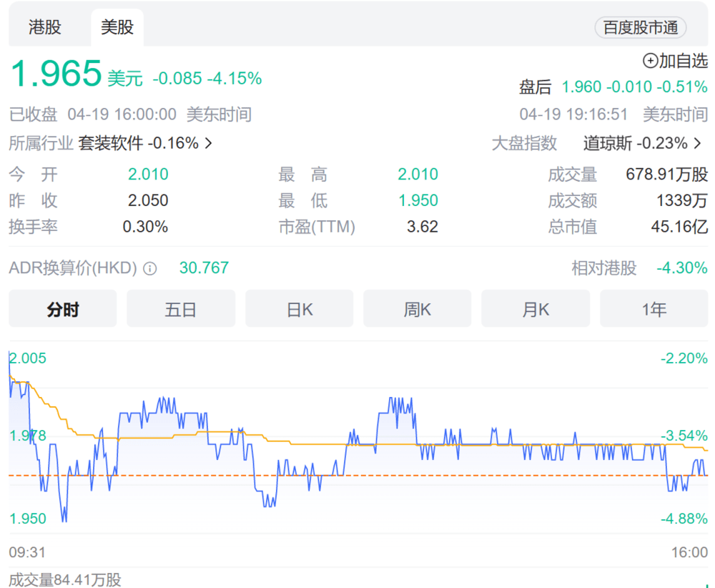
Task: Switch to the 港股 tab
Action: point(45,27)
